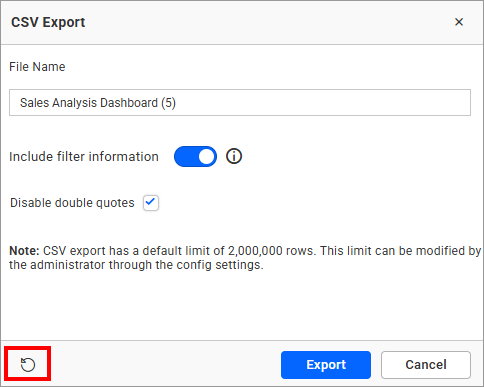
Task: Click the reset icon in the dialog footer
Action: (28, 364)
